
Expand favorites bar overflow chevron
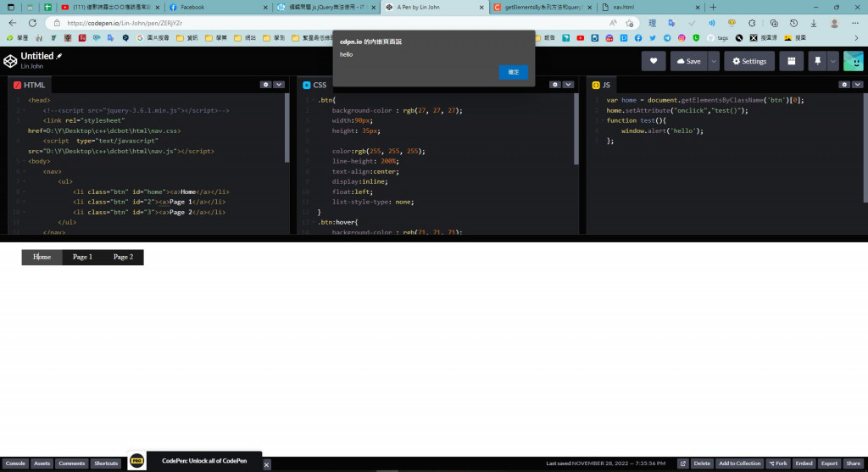pos(856,38)
